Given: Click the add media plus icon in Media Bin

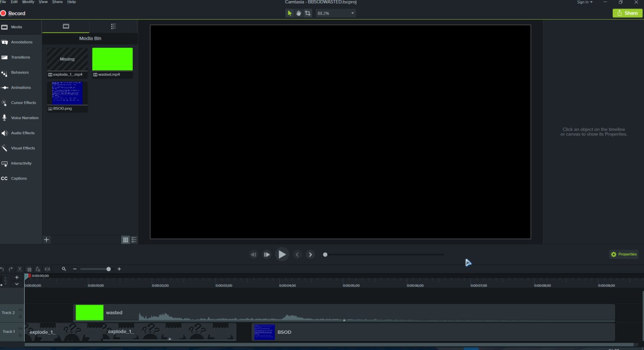Looking at the screenshot, I should click(x=47, y=240).
